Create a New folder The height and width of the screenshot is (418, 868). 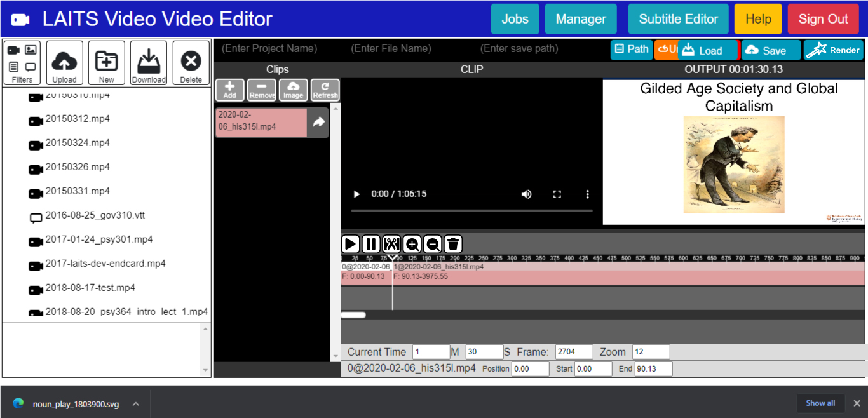click(x=106, y=63)
